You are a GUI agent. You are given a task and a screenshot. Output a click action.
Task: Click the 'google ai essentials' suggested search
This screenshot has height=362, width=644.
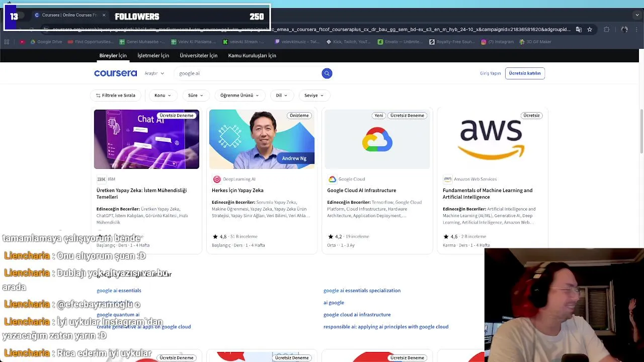(119, 291)
